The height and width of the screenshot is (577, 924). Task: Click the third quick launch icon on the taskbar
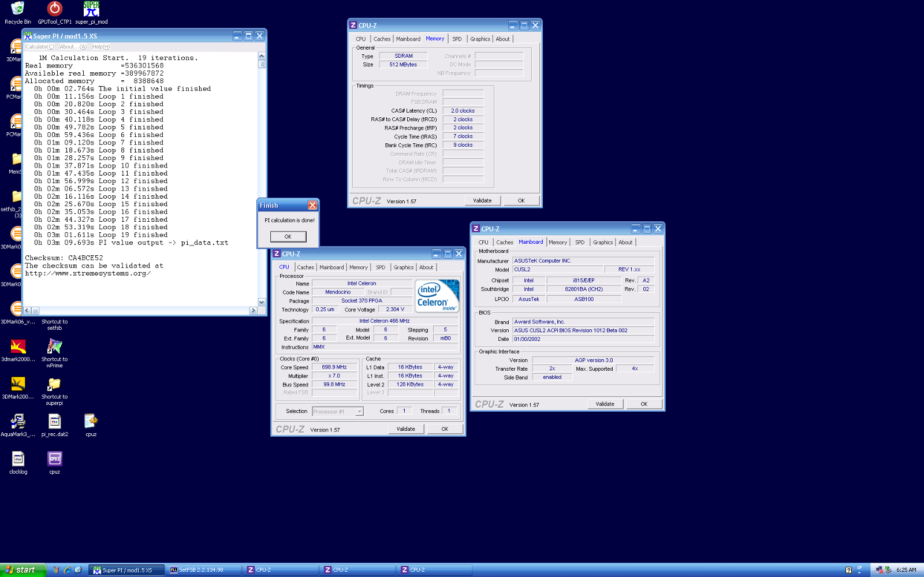pos(78,569)
